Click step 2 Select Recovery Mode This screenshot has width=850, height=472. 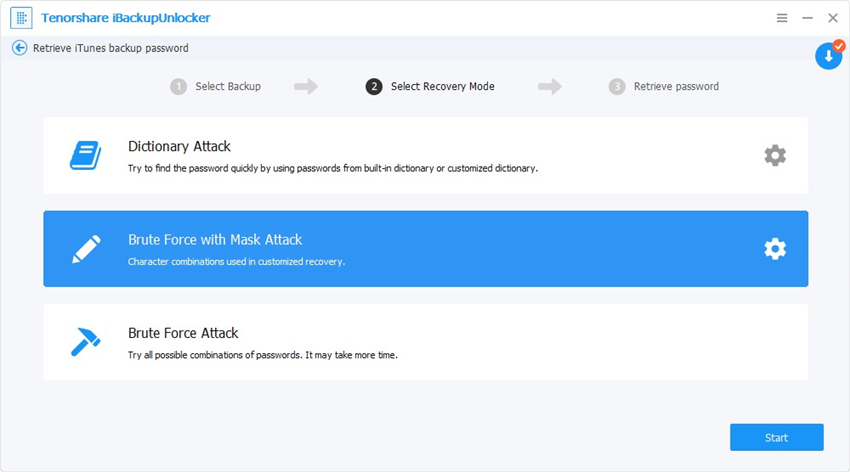click(430, 87)
